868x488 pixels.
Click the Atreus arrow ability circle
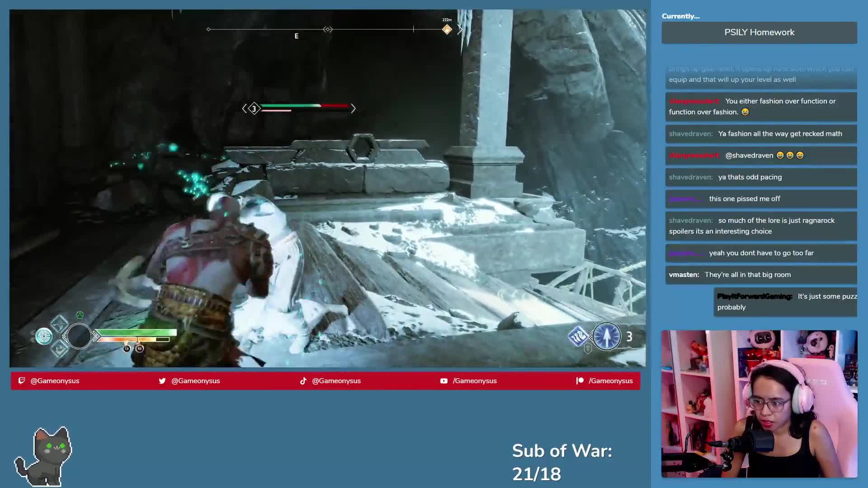point(607,336)
